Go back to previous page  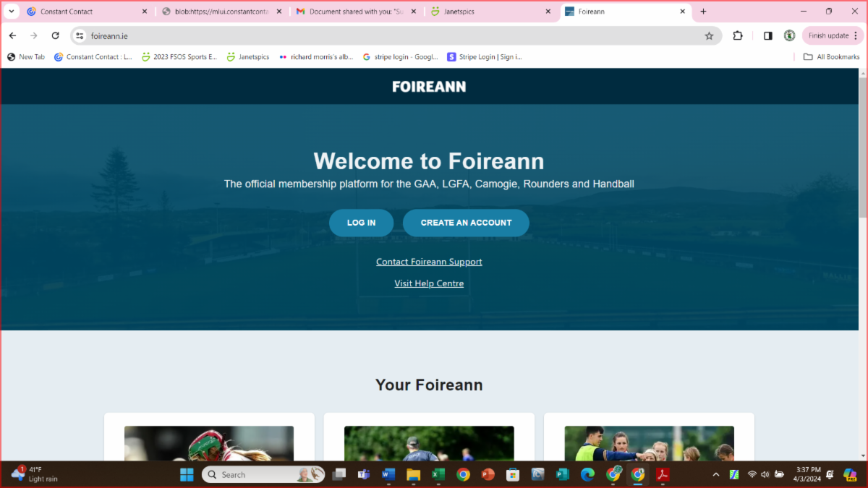(x=12, y=35)
